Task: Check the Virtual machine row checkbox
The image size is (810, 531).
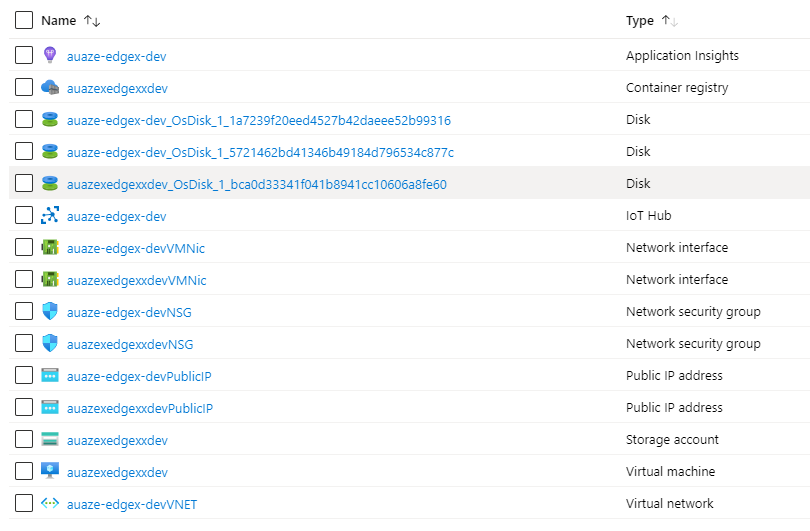Action: point(24,472)
